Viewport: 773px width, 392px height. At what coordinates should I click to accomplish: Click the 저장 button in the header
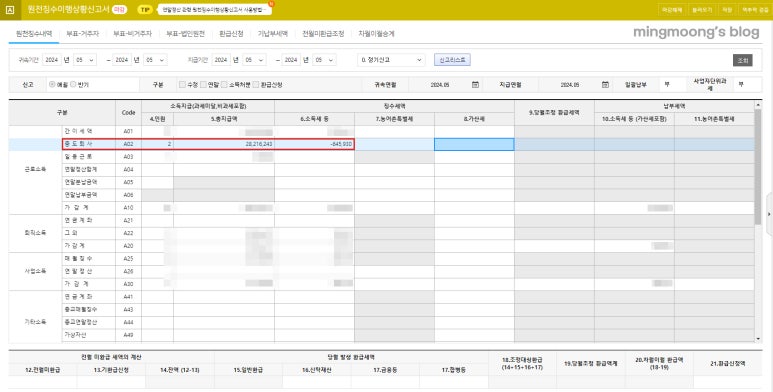727,10
